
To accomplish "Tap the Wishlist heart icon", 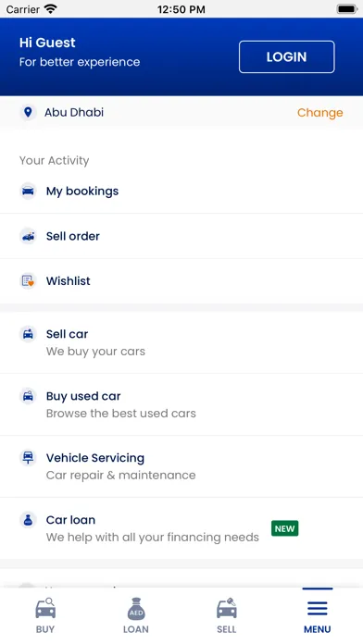I will (28, 281).
